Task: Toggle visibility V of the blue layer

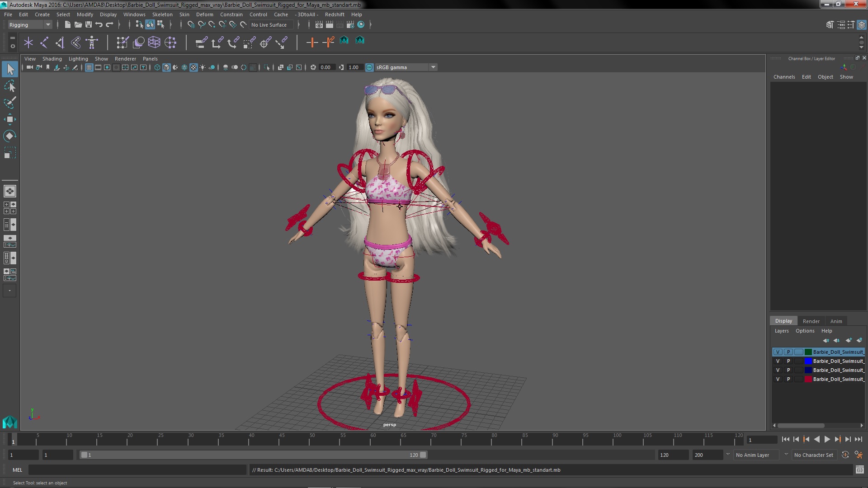Action: coord(778,361)
